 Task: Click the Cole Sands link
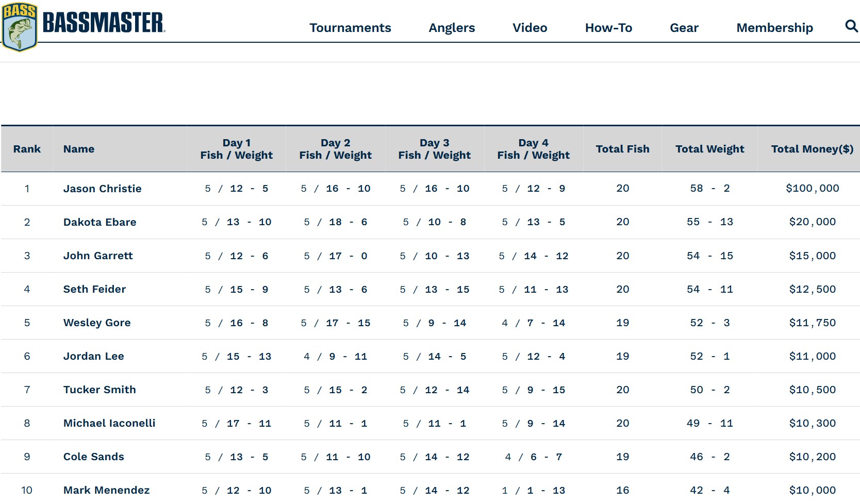coord(93,457)
